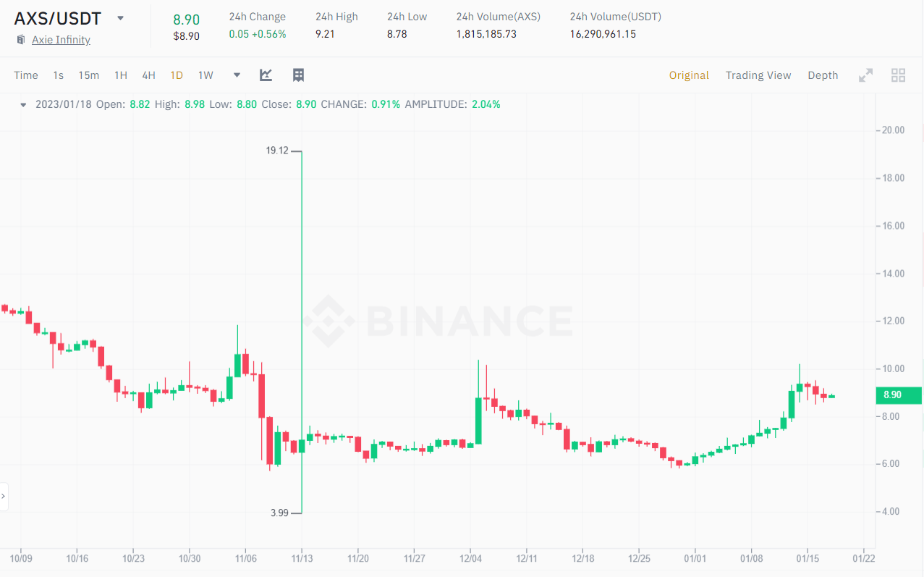The width and height of the screenshot is (924, 577).
Task: Open the Axie Infinity link
Action: [x=61, y=40]
